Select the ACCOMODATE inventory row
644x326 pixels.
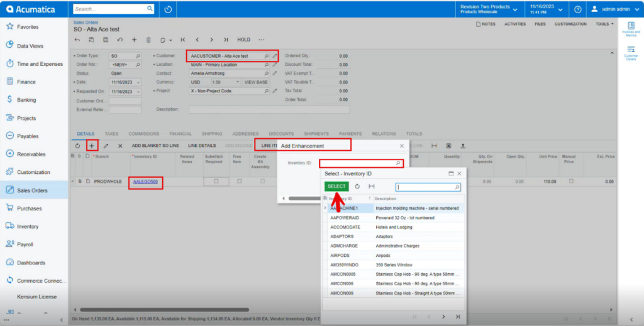(394, 227)
